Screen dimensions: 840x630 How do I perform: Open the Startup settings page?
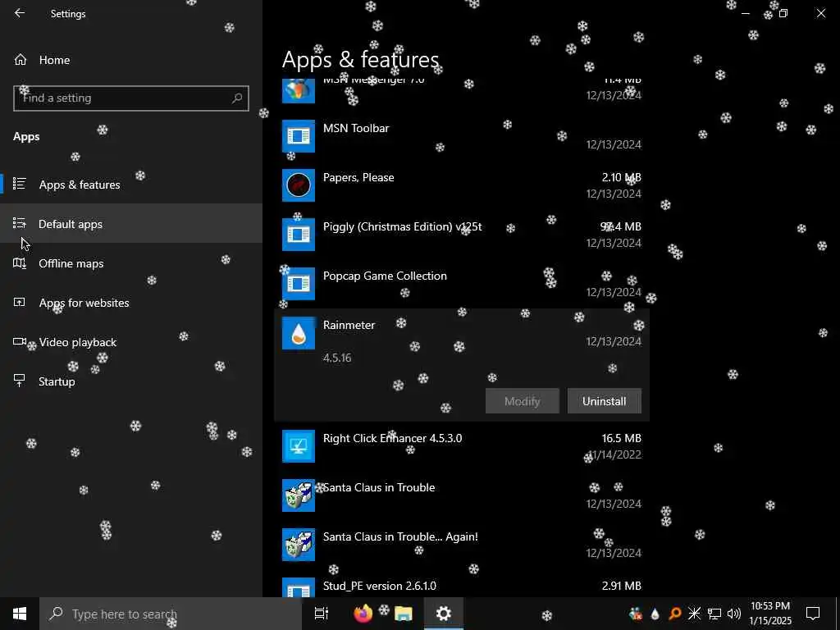(131, 381)
